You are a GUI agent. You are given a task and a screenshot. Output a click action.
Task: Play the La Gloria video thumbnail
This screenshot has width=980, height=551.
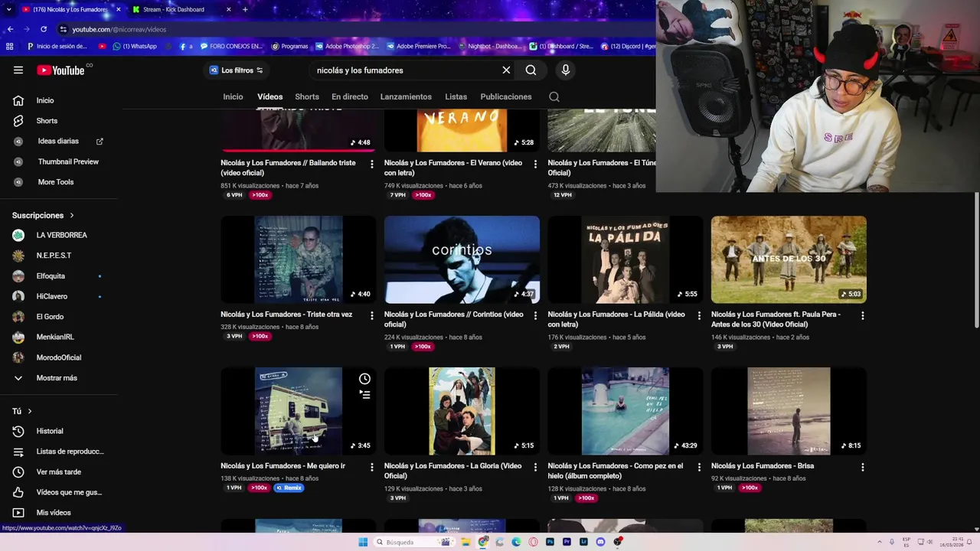click(x=462, y=411)
